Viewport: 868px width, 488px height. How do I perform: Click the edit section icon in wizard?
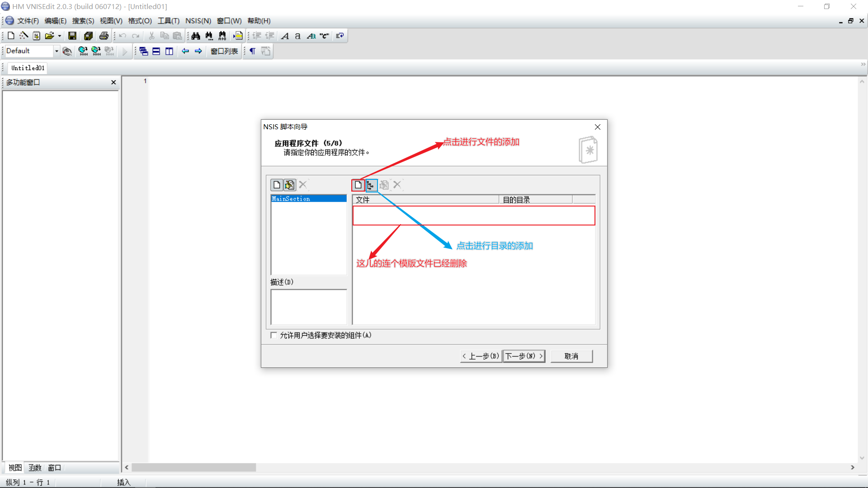pos(290,185)
